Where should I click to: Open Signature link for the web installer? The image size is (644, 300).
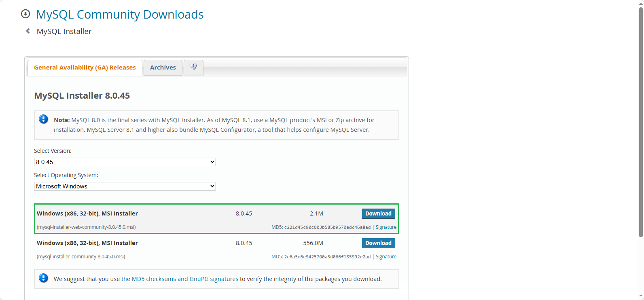pyautogui.click(x=386, y=227)
